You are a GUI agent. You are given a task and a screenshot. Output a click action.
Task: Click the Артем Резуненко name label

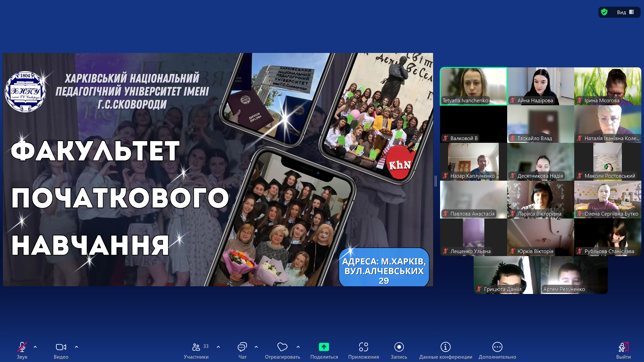click(x=564, y=289)
